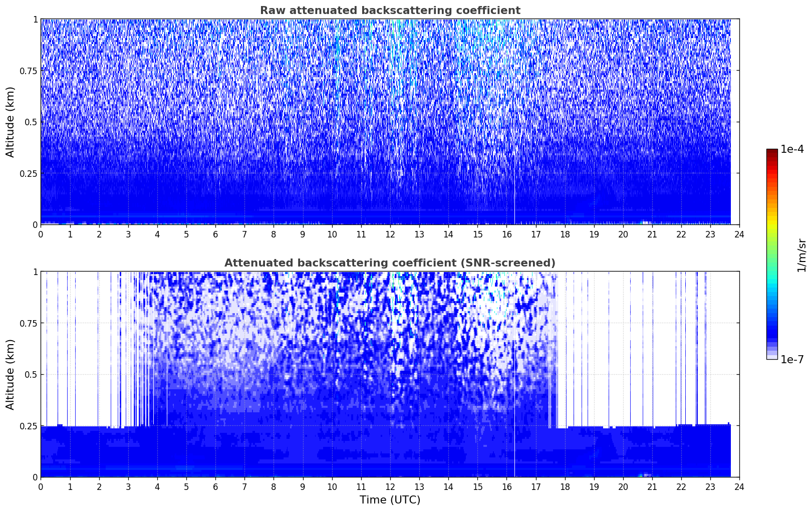Click the "Attenuated backscattering coefficient (SNR-screened)" title
The image size is (812, 511).
point(390,263)
